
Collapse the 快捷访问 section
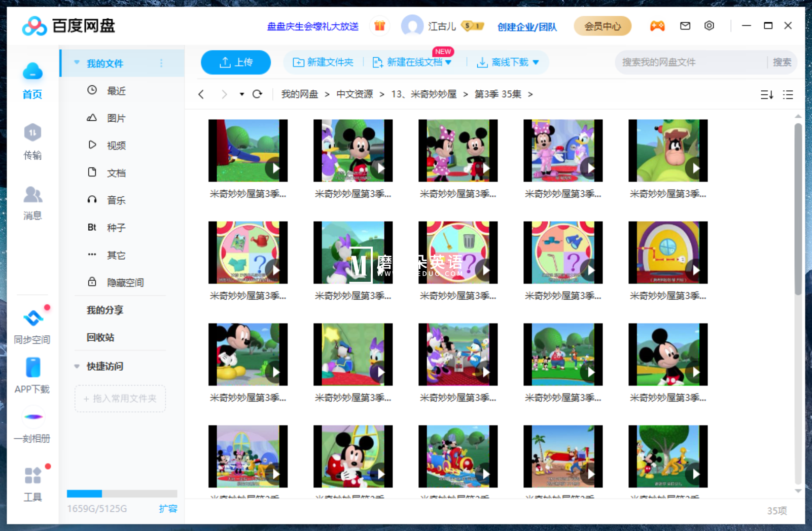(x=77, y=366)
